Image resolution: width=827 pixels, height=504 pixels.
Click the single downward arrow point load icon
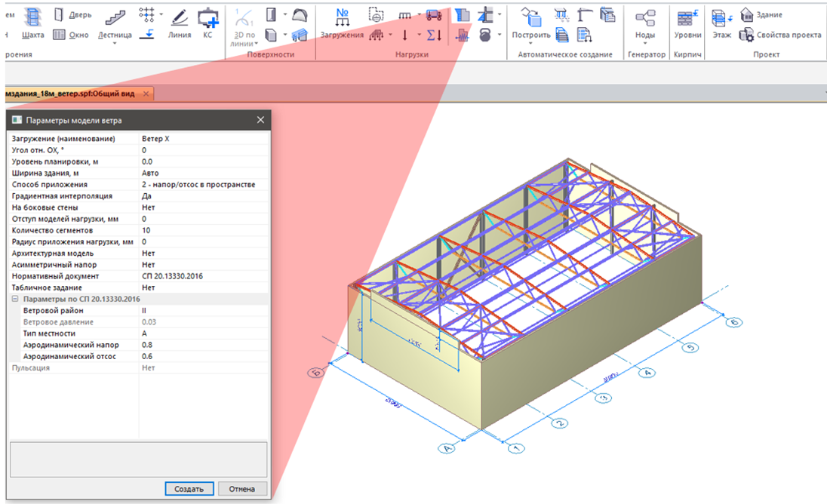pyautogui.click(x=404, y=35)
